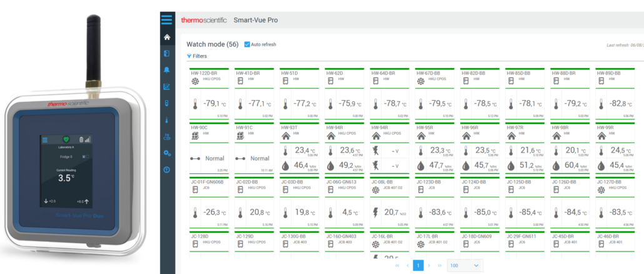Open the settings gears icon in sidebar
The width and height of the screenshot is (644, 274).
(166, 153)
